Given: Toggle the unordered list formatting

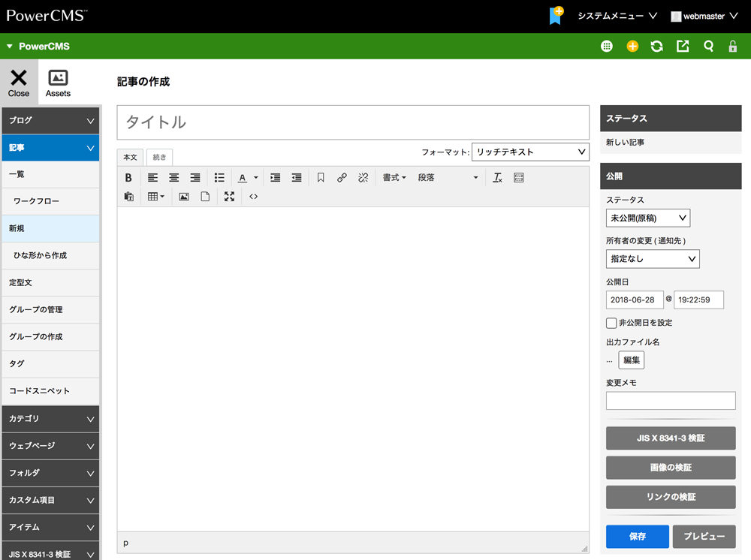Looking at the screenshot, I should (219, 177).
